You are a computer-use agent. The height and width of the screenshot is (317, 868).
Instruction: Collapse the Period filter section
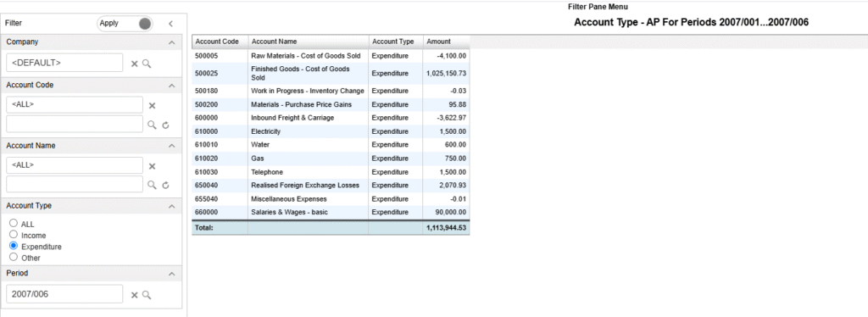click(x=171, y=274)
